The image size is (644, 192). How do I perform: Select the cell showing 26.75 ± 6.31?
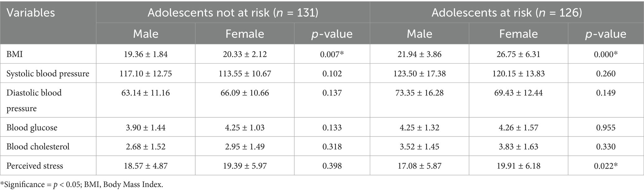click(519, 54)
